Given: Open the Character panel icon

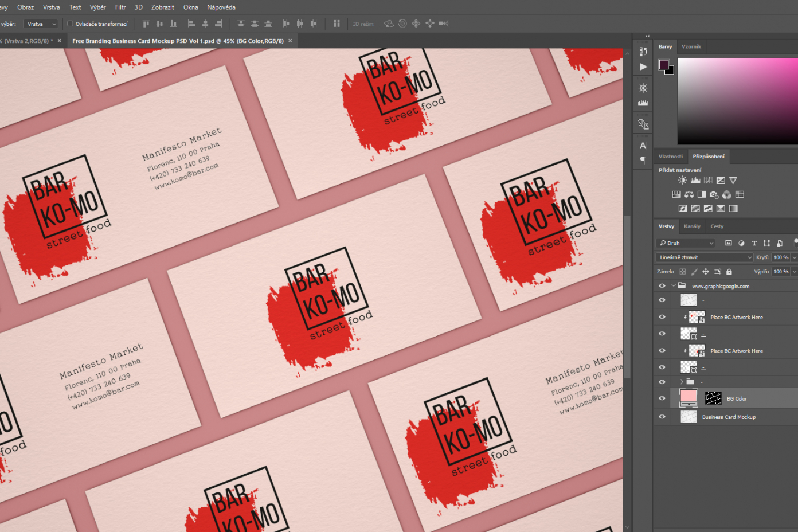Looking at the screenshot, I should [x=643, y=146].
